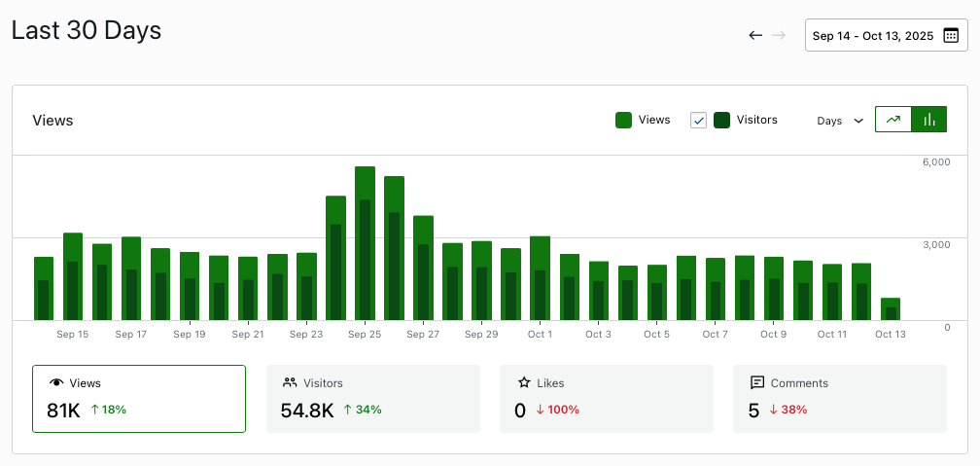Screen dimensions: 980x466
Task: Select the Likes stat tab
Action: click(606, 398)
